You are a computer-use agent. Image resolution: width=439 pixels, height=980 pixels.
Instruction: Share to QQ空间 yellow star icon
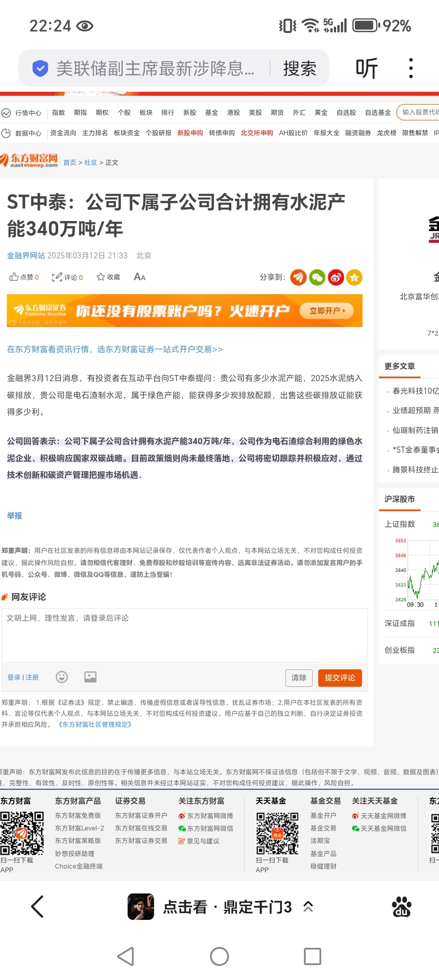point(354,278)
